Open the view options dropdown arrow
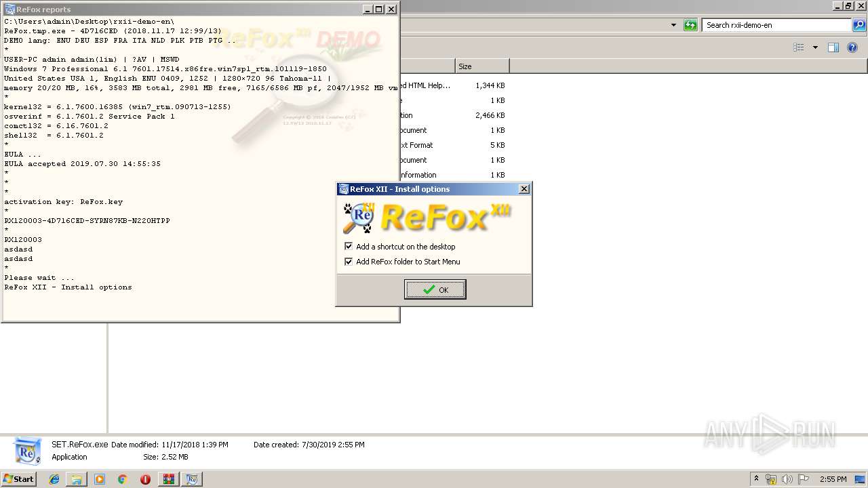 coord(815,47)
